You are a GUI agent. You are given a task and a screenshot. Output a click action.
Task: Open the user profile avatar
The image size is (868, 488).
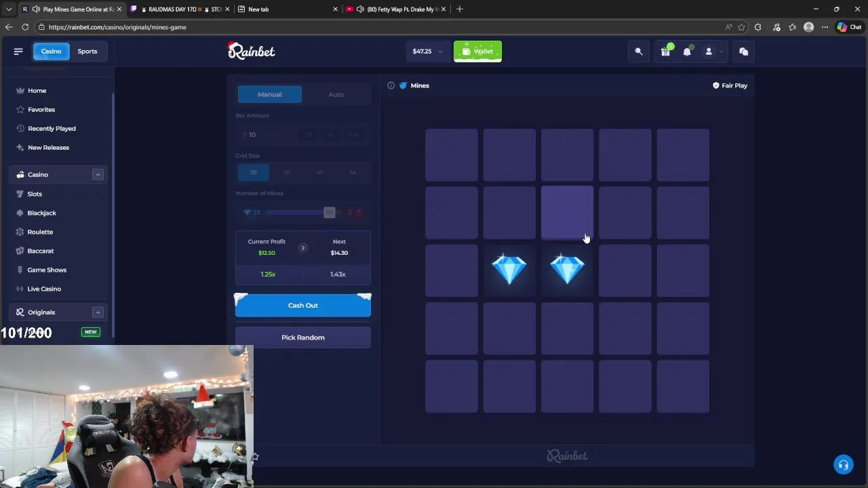point(709,52)
